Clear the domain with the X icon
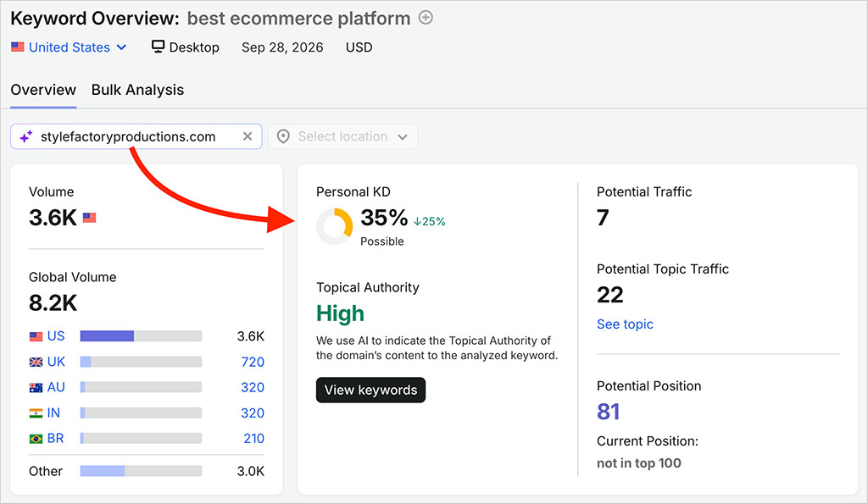The width and height of the screenshot is (868, 504). [248, 136]
